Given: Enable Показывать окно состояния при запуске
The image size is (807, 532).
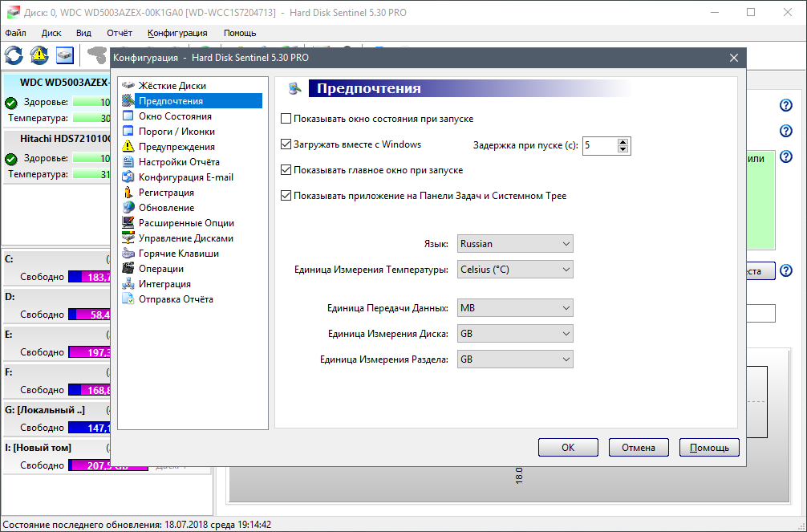Looking at the screenshot, I should click(x=286, y=119).
